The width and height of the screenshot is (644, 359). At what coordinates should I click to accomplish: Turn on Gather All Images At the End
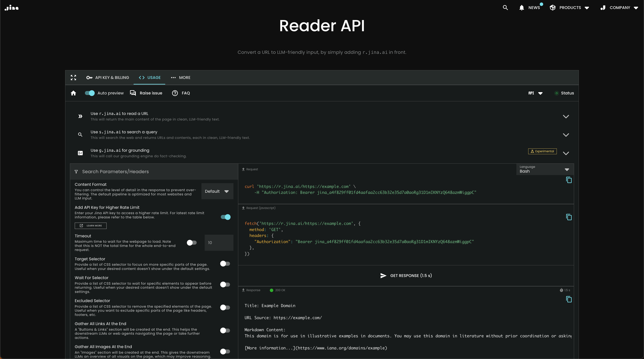[225, 351]
